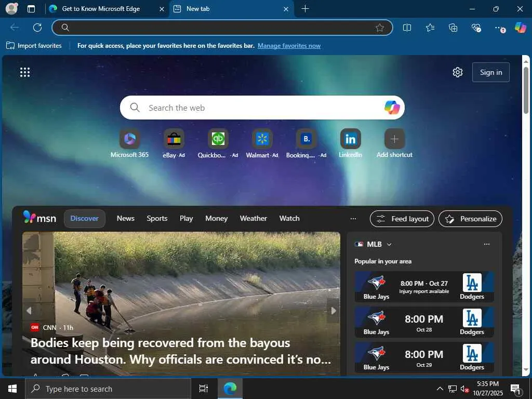Click the Refresh page icon
The height and width of the screenshot is (399, 532).
[37, 28]
